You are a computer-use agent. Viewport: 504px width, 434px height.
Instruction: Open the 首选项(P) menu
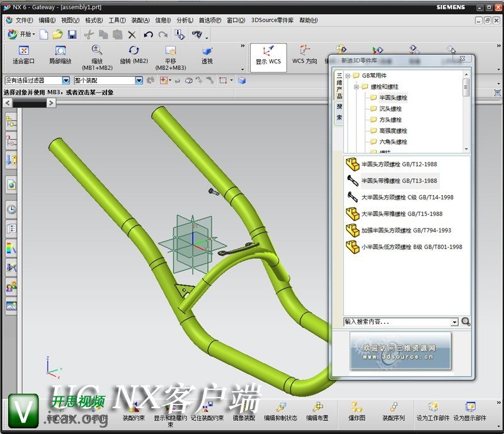[210, 20]
